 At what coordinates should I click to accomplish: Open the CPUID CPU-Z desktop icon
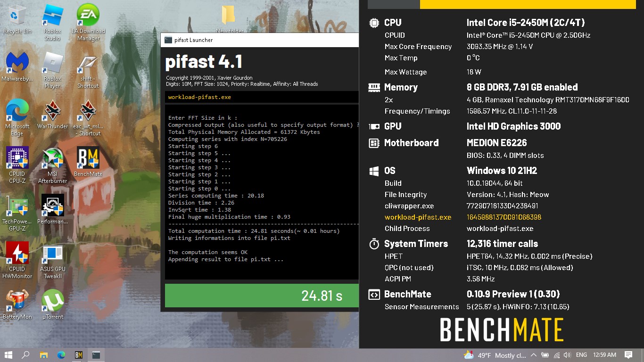pyautogui.click(x=17, y=165)
